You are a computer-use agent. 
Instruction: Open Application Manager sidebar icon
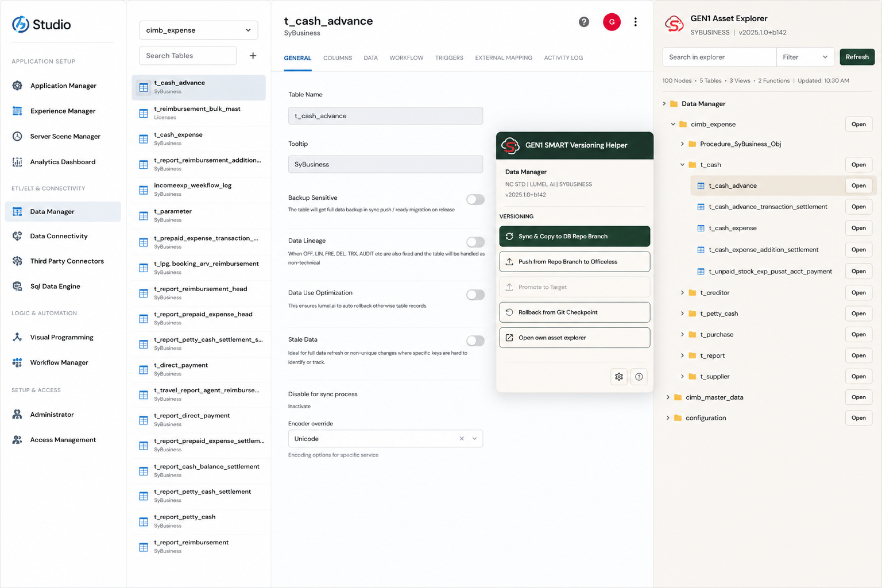pyautogui.click(x=17, y=86)
